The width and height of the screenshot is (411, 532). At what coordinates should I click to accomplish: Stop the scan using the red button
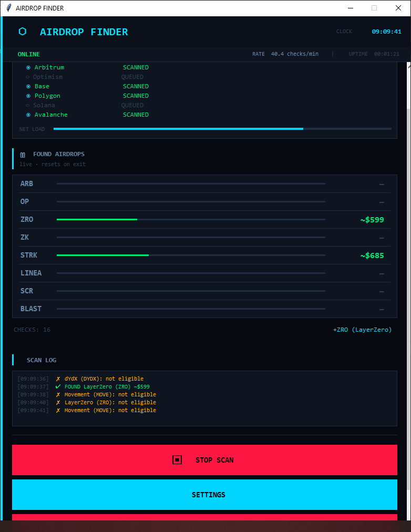[x=204, y=460]
